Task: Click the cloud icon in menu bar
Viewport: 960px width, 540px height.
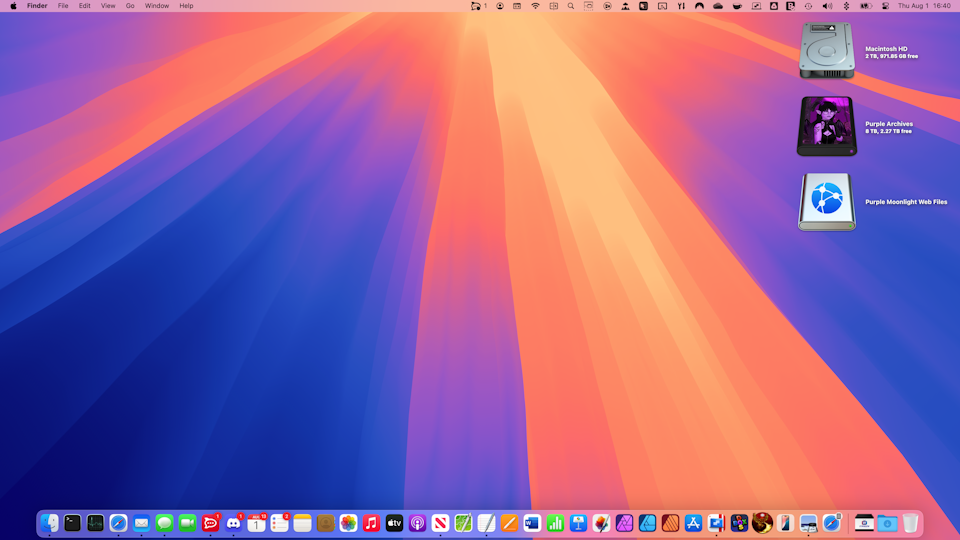Action: point(718,6)
